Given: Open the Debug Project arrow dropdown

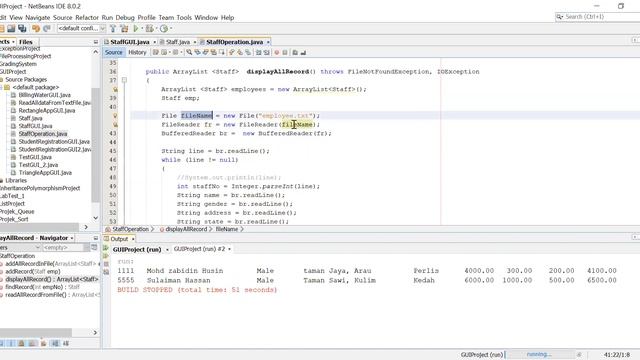Looking at the screenshot, I should [156, 28].
